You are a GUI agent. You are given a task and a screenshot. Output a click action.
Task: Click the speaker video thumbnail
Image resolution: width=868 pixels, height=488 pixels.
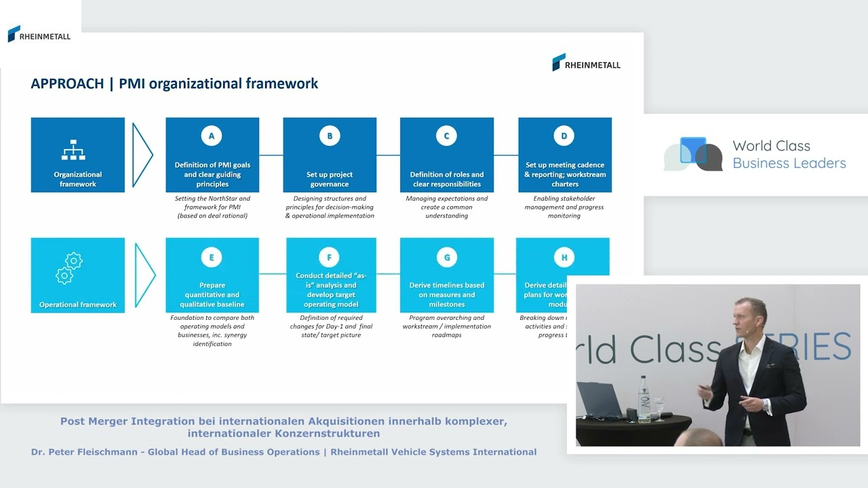click(x=717, y=365)
